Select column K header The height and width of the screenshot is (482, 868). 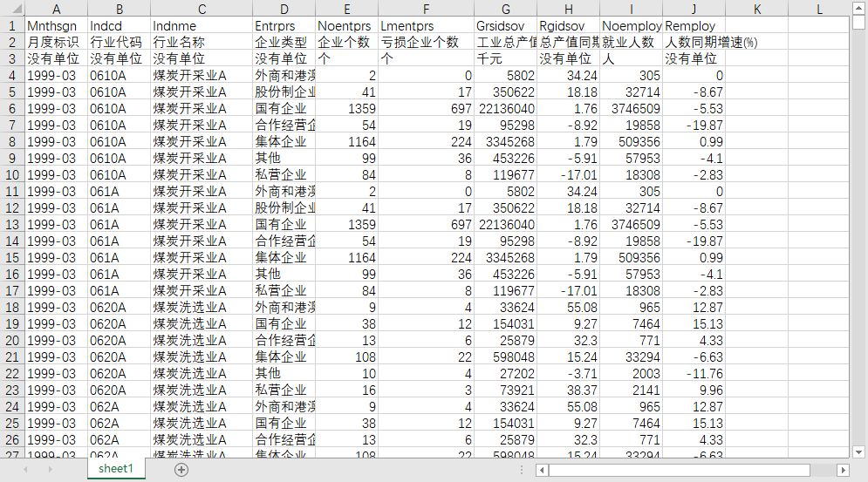[x=756, y=9]
